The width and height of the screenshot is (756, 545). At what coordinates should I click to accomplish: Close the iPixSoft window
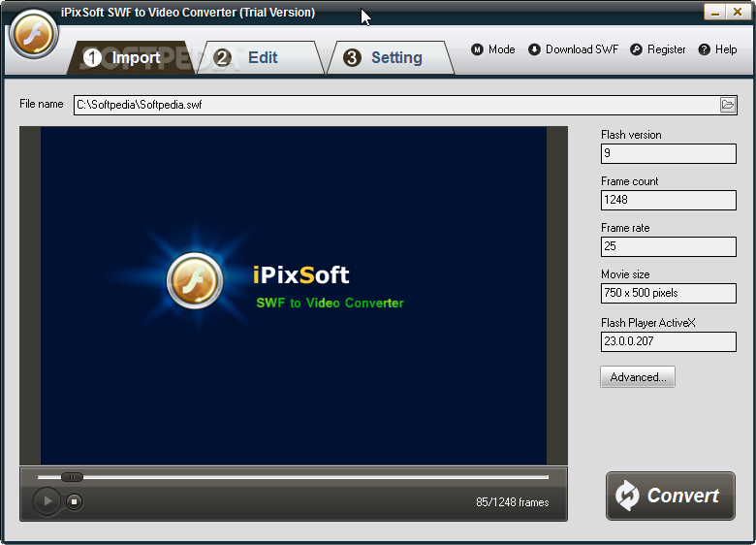738,12
